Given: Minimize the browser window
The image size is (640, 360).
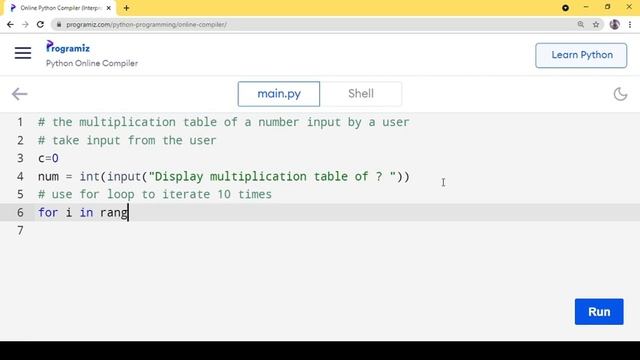Looking at the screenshot, I should (586, 7).
